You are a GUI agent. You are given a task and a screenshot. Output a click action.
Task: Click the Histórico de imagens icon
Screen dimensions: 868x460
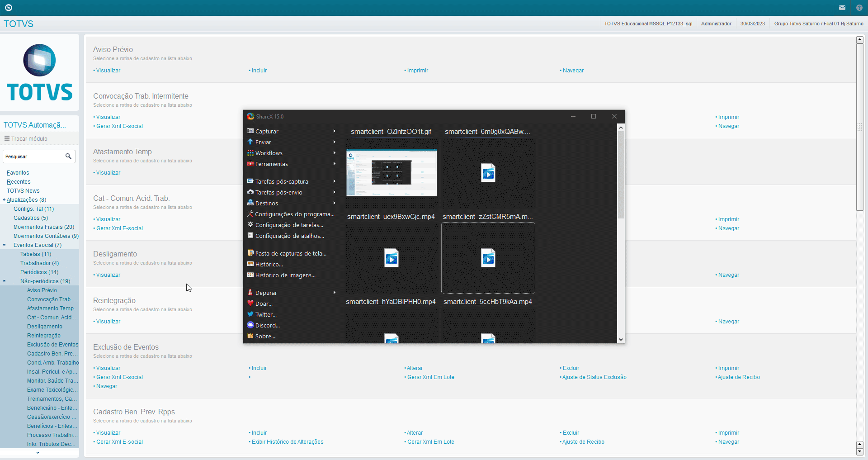[250, 275]
